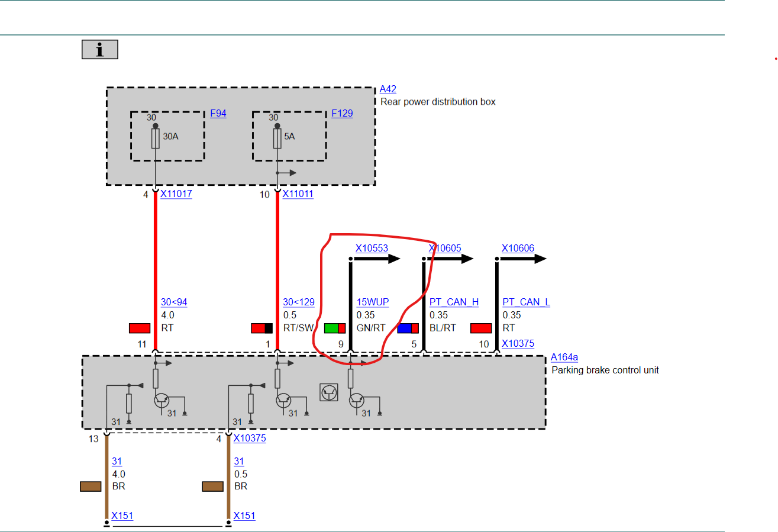Open connector X10606 link
This screenshot has width=778, height=532.
[518, 249]
